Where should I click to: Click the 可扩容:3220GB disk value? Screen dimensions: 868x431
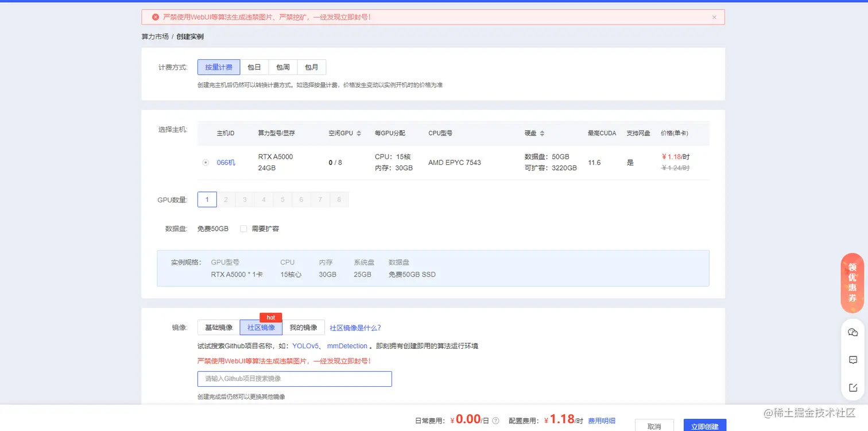point(551,168)
